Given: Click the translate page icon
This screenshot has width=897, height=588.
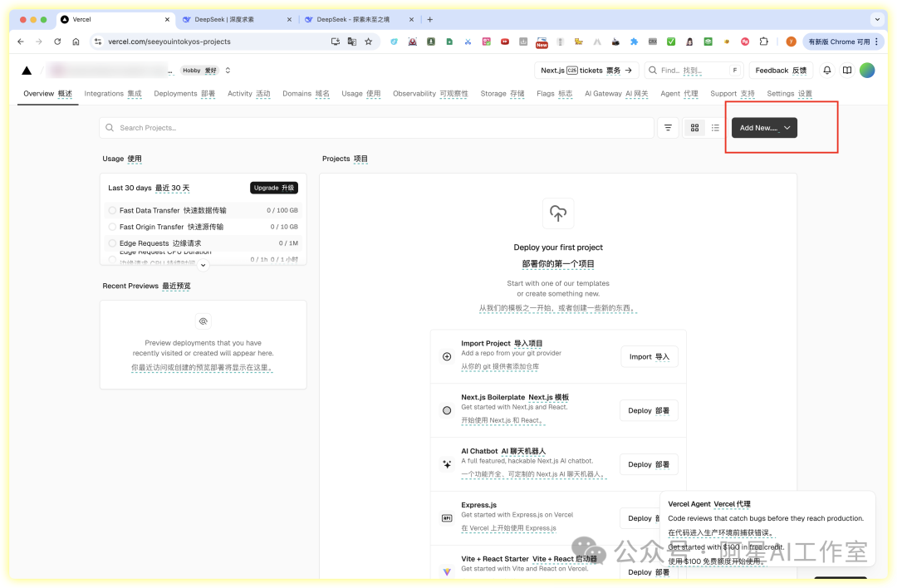Looking at the screenshot, I should click(352, 42).
